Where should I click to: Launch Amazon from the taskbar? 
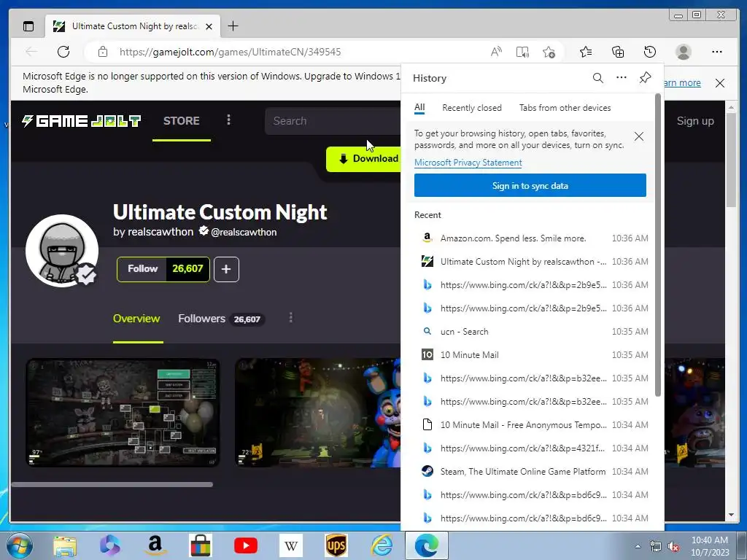(155, 545)
